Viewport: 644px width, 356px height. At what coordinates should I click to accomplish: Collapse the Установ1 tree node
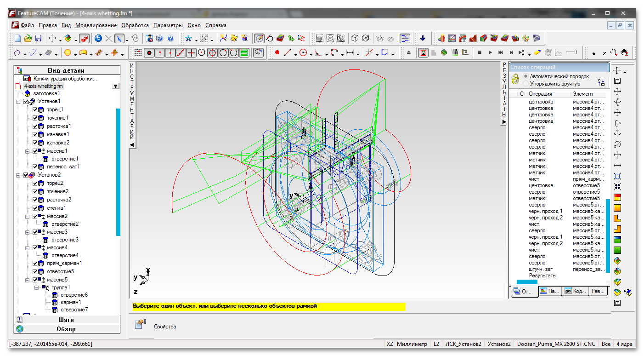pyautogui.click(x=19, y=101)
